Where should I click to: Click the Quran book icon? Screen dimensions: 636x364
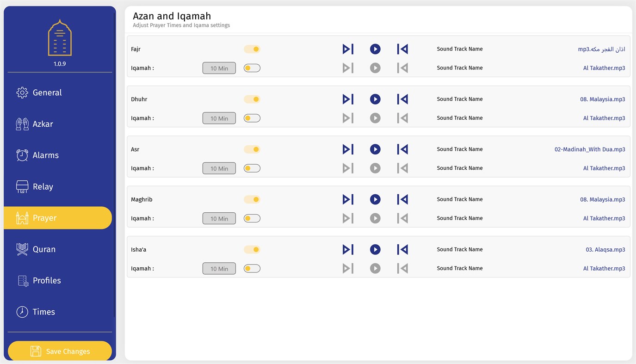[x=22, y=249]
